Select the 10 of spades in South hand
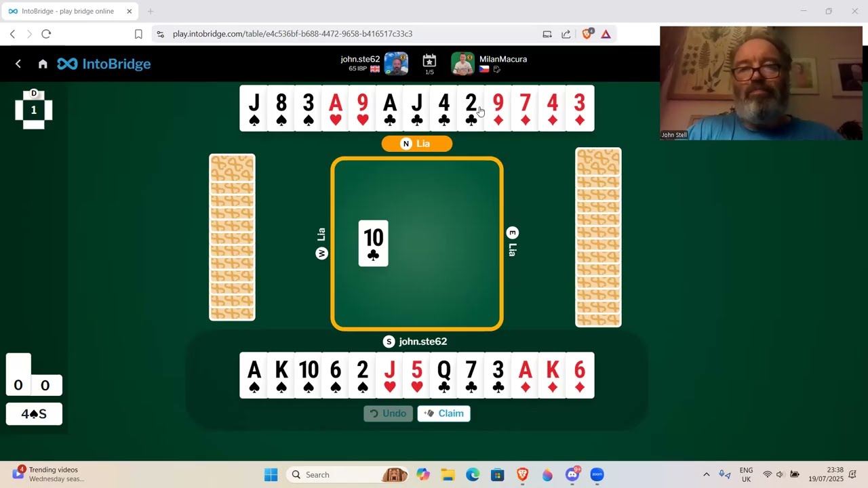Viewport: 868px width, 488px height. pos(308,375)
